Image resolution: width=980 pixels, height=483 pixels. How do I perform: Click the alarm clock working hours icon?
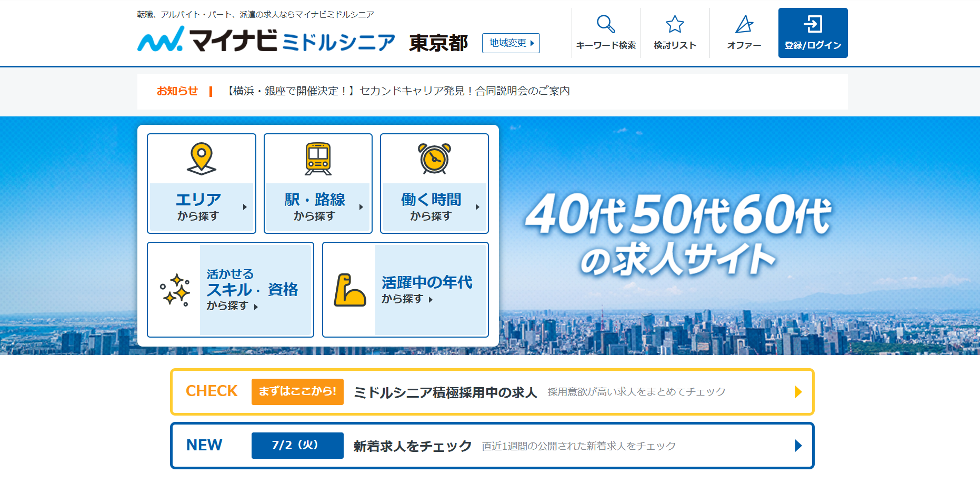[x=434, y=159]
